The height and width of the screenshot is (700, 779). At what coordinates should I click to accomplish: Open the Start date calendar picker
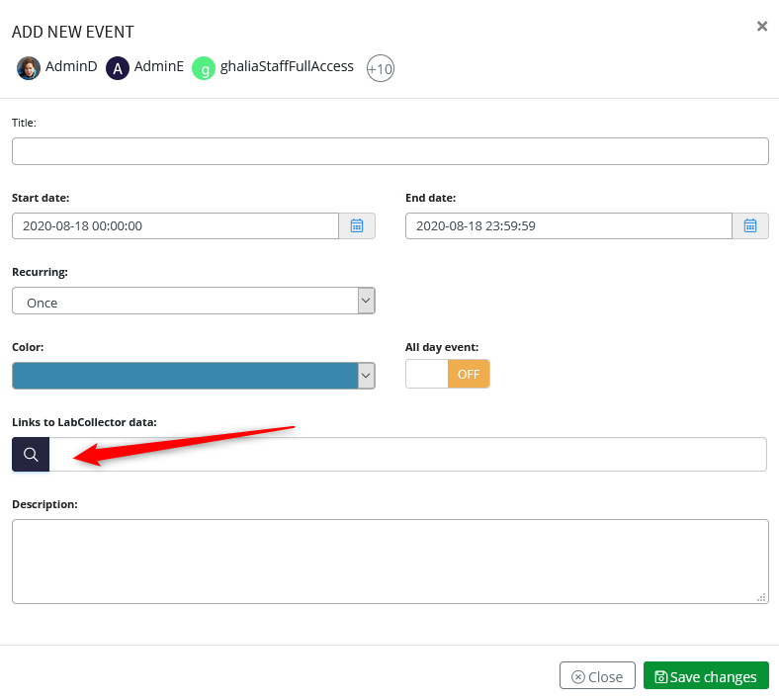tap(357, 226)
